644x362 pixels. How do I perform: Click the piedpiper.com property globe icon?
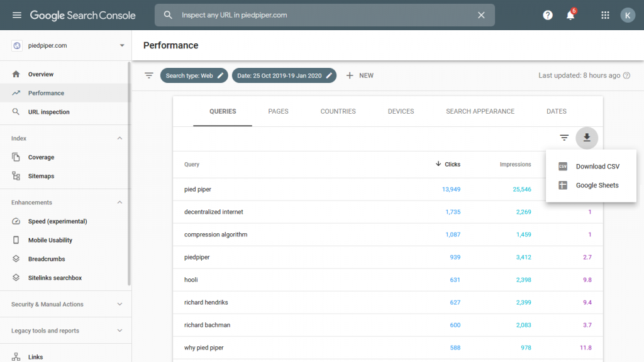(17, 45)
